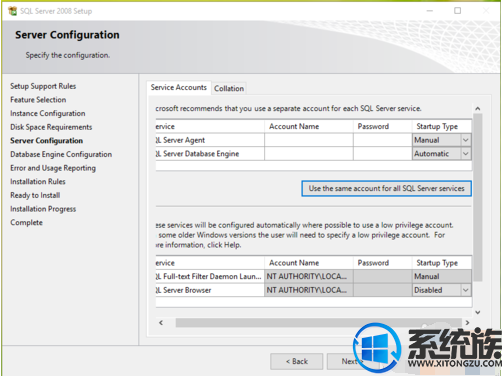Viewport: 502px width, 376px height.
Task: Switch to the Collation tab
Action: click(229, 88)
